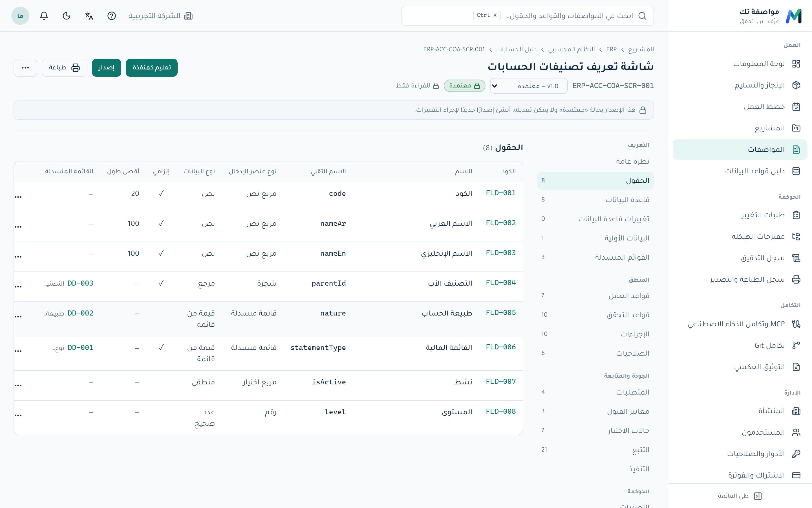Viewport: 812px width, 508px height.
Task: Open field code FLD-005 link
Action: pyautogui.click(x=501, y=313)
